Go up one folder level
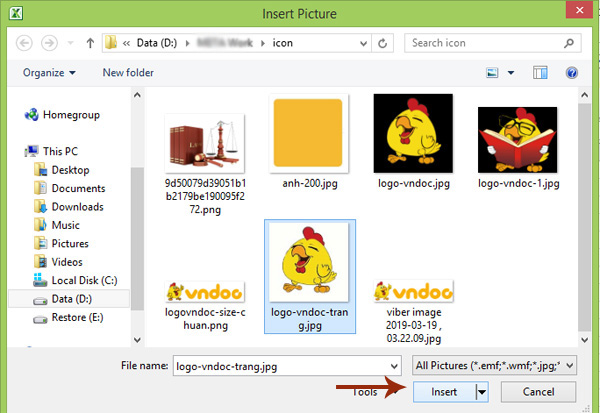Viewport: 600px width, 413px height. pyautogui.click(x=90, y=43)
